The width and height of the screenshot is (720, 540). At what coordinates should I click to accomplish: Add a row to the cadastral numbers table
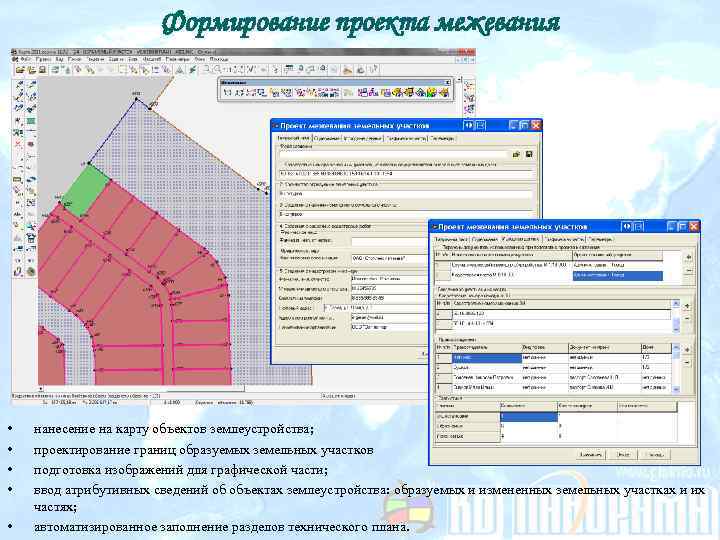(x=687, y=306)
